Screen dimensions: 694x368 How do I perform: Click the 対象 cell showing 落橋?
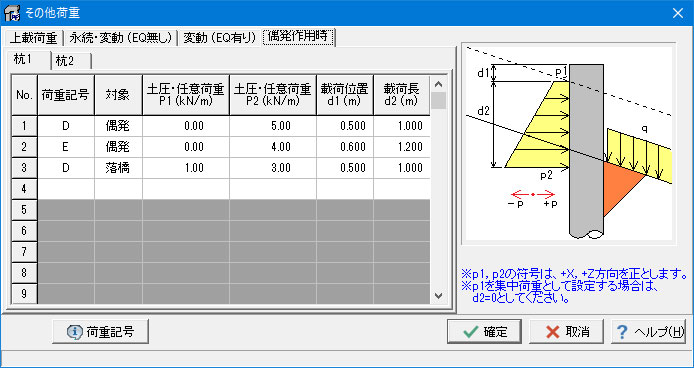118,168
